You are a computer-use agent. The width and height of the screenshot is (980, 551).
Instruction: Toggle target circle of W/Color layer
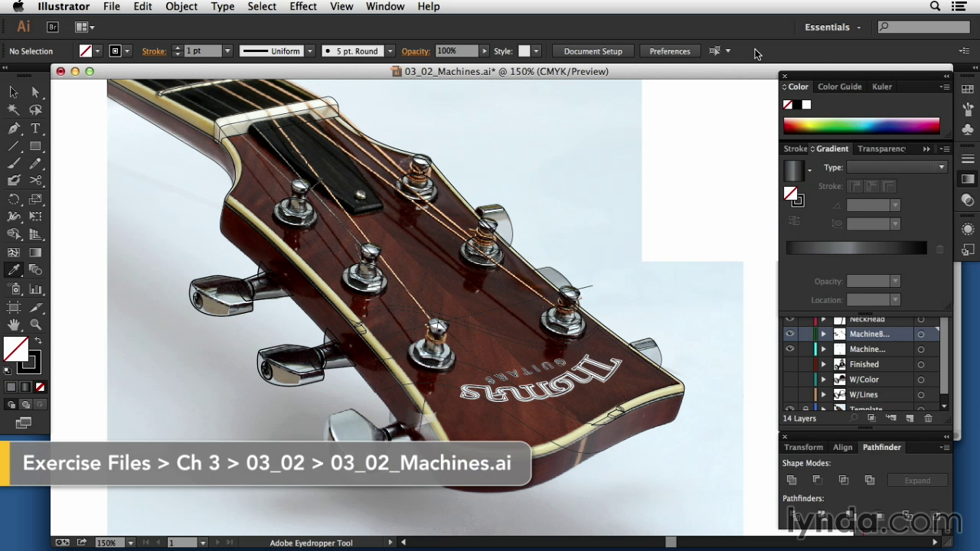921,380
